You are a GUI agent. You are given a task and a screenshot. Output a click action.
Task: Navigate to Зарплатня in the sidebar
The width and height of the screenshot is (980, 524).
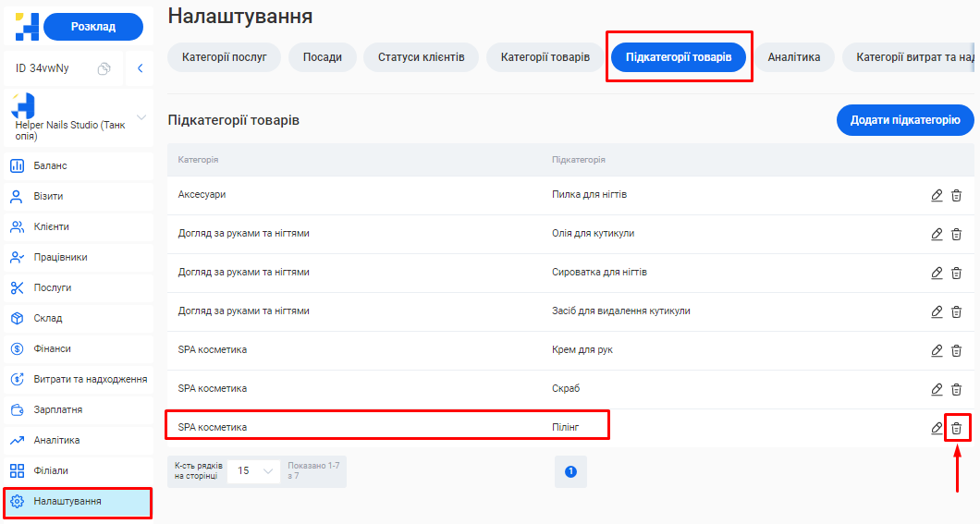(57, 409)
